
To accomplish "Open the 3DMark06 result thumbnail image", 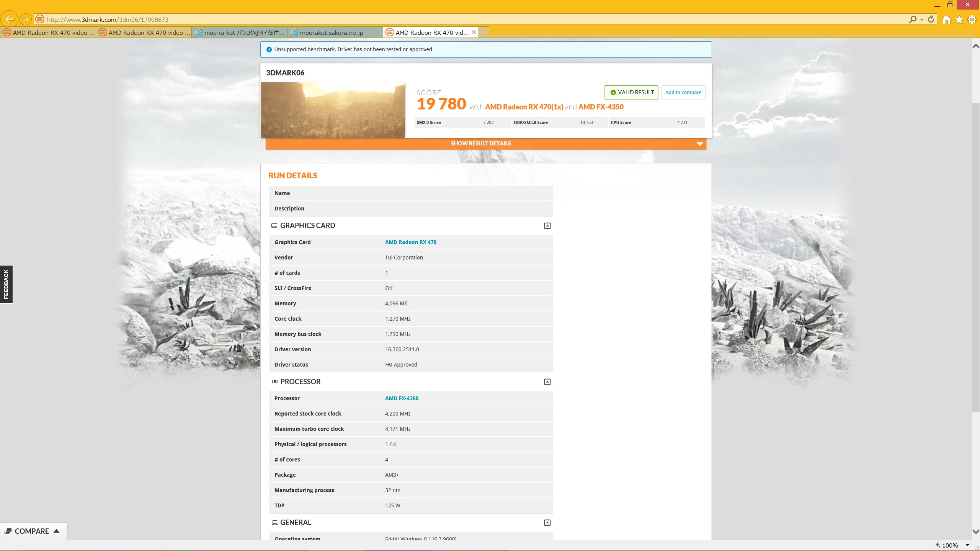I will [x=333, y=110].
